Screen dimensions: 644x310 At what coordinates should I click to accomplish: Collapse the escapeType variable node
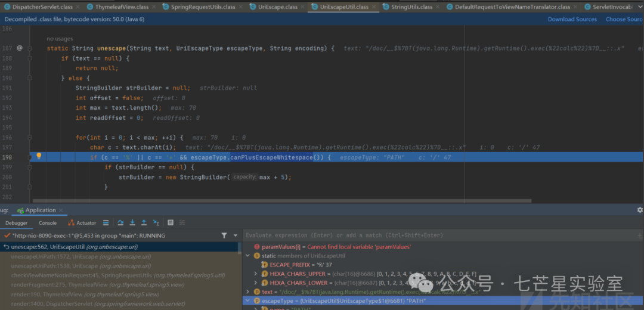(x=247, y=301)
